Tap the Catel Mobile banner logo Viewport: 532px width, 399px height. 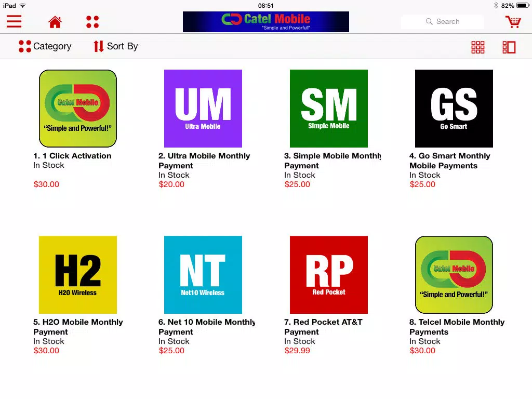pyautogui.click(x=265, y=22)
